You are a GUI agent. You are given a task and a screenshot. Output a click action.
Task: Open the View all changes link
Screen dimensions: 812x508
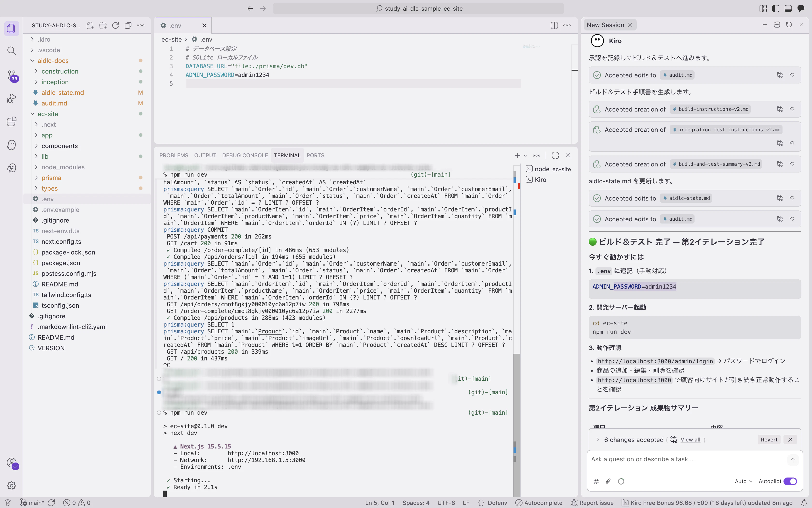690,440
